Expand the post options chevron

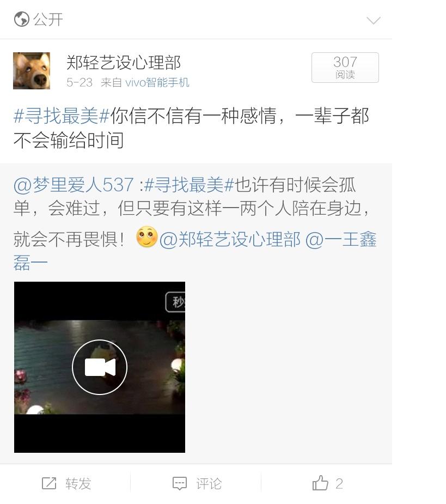click(x=374, y=21)
